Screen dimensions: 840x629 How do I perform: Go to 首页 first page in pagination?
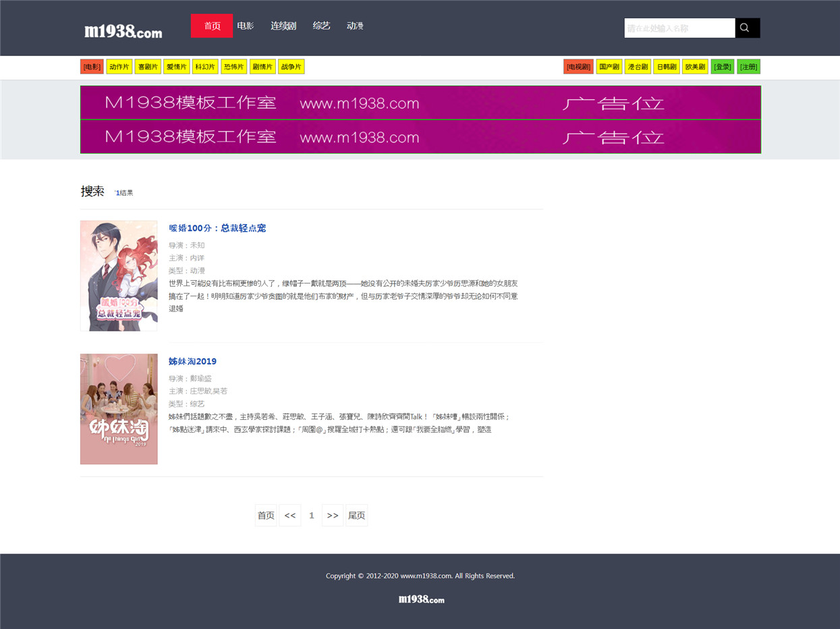(x=266, y=516)
